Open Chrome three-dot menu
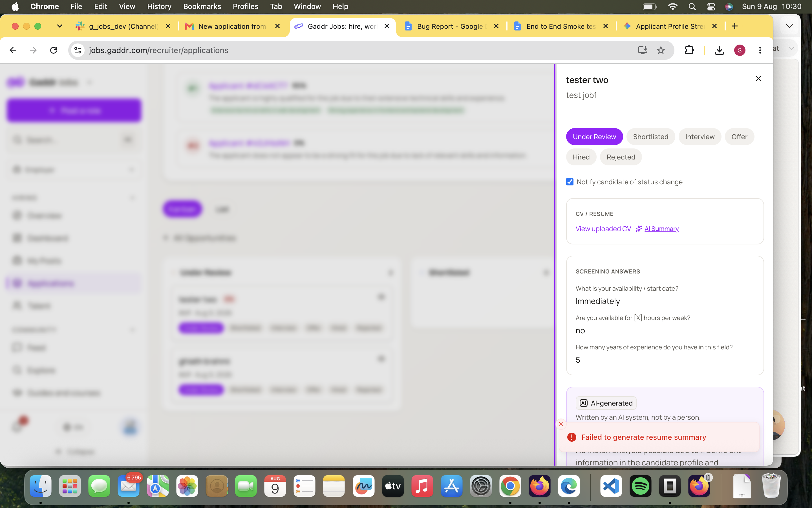 click(760, 51)
